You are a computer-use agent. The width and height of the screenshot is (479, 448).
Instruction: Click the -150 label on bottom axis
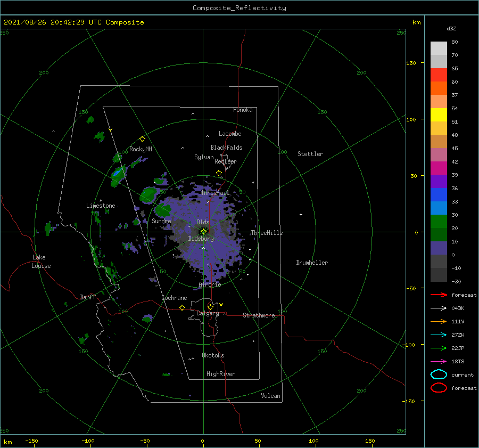tap(31, 441)
